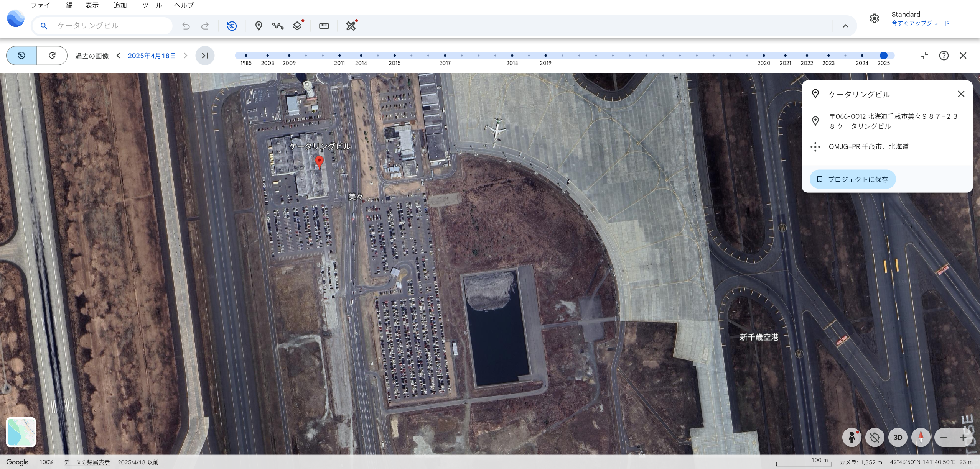Click プロジェクトに保存 button
The image size is (980, 469).
[x=853, y=179]
